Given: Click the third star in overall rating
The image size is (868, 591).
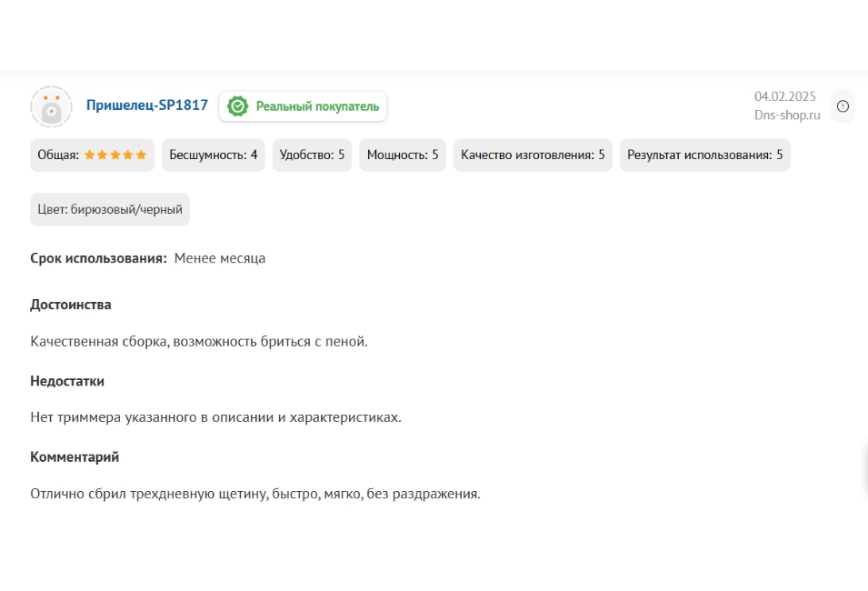Looking at the screenshot, I should point(115,155).
